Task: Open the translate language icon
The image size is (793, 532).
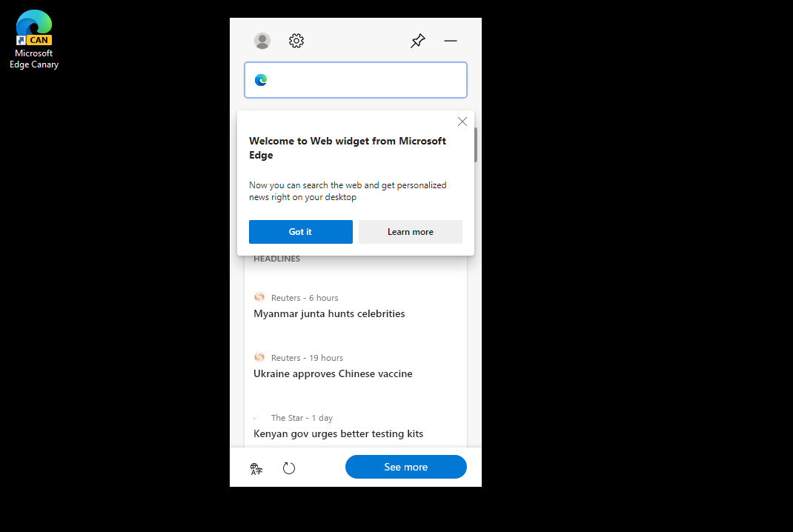Action: tap(255, 468)
